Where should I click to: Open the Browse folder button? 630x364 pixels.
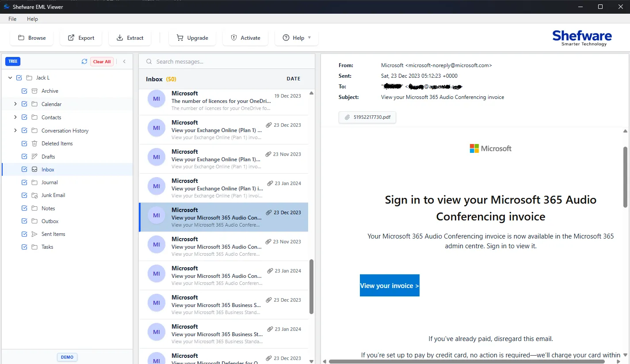[31, 38]
